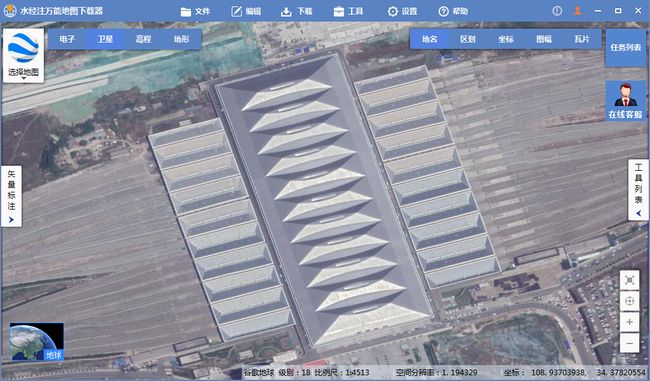Click the locate target crosshair icon
This screenshot has height=381, width=650.
pos(629,301)
